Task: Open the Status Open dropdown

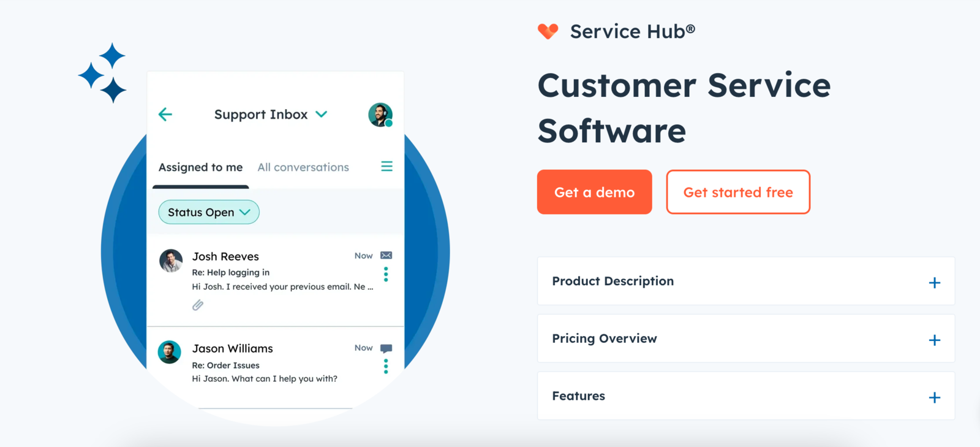Action: (x=209, y=212)
